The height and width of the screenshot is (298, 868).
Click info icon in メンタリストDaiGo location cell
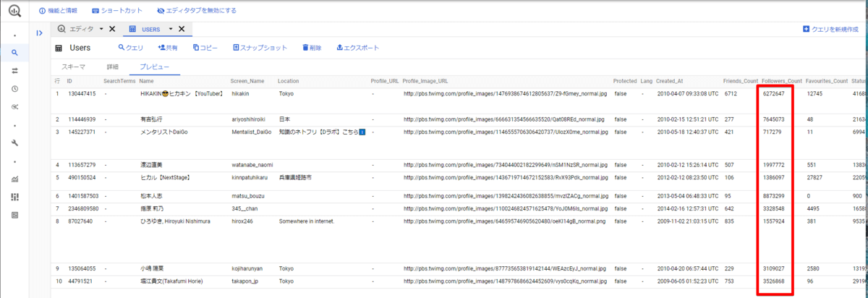[x=362, y=132]
